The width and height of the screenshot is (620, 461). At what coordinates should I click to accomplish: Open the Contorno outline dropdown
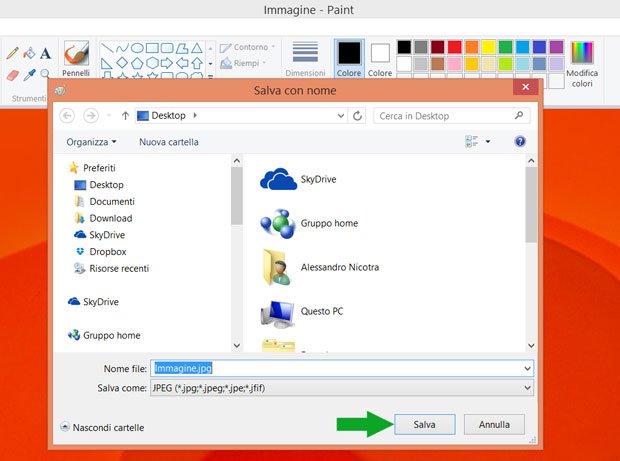[248, 47]
